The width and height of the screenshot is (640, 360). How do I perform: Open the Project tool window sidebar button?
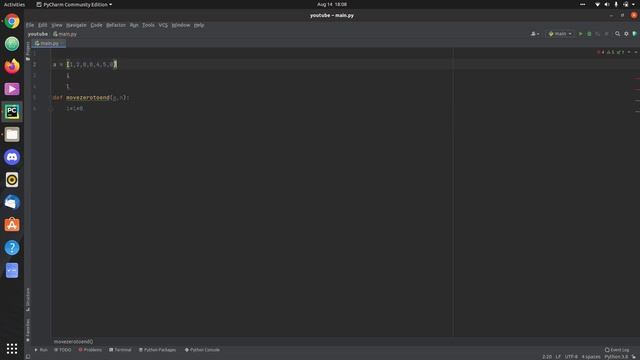point(28,51)
